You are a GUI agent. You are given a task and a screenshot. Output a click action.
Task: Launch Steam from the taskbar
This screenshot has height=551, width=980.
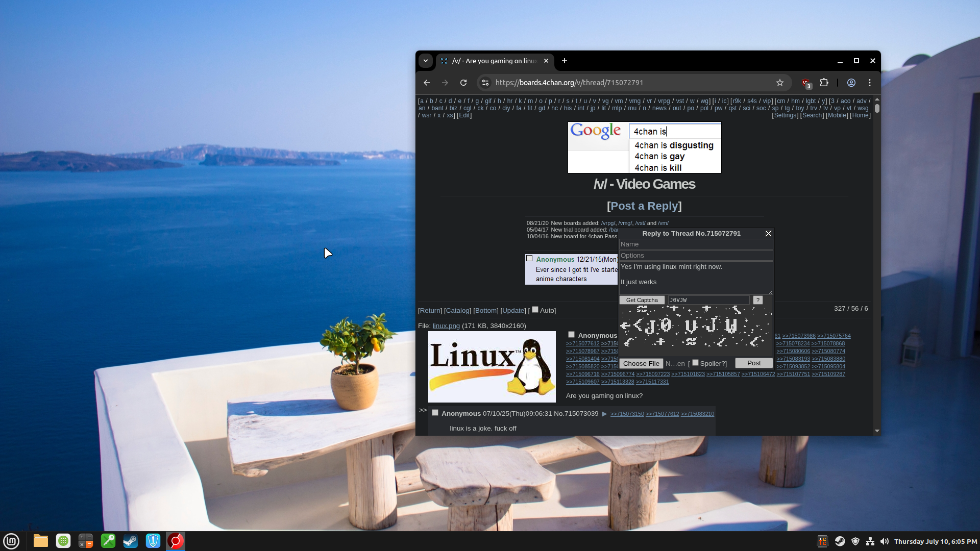pos(131,541)
